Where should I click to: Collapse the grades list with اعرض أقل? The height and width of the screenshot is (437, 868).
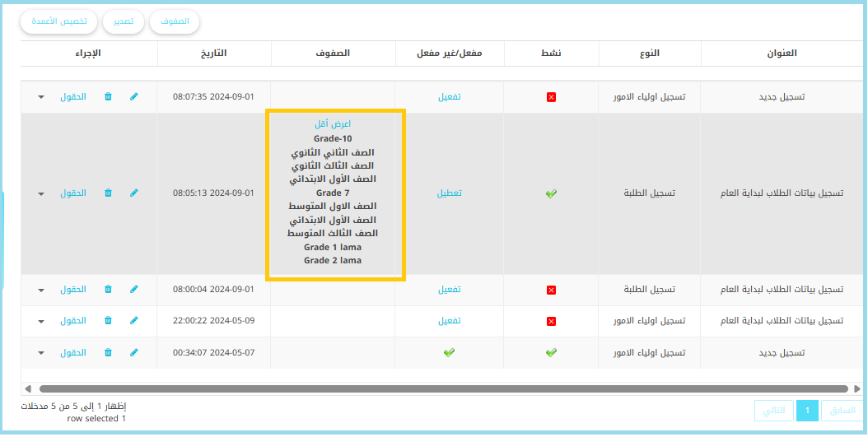333,124
